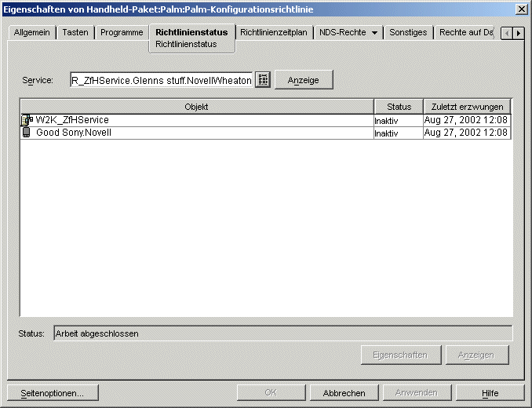Image resolution: width=532 pixels, height=408 pixels.
Task: Open the Richtlinienzeitplan tab
Action: click(x=274, y=32)
